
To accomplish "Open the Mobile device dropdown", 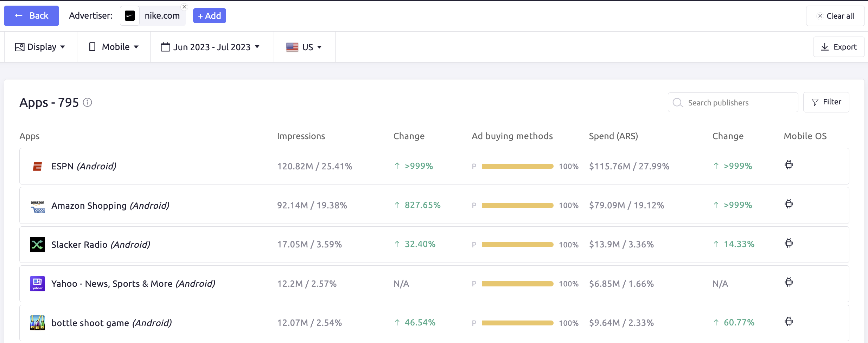I will (114, 47).
